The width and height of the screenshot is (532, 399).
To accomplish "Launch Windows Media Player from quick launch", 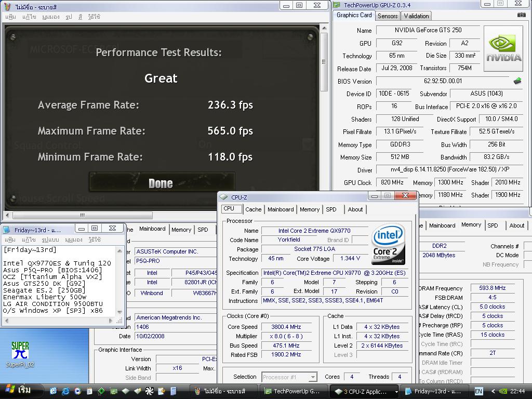I will point(77,391).
